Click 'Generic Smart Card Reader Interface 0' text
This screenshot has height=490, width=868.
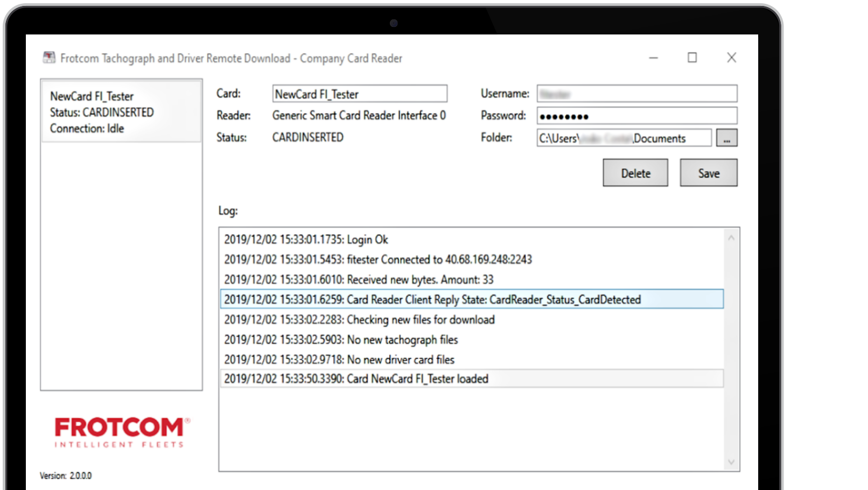[359, 115]
